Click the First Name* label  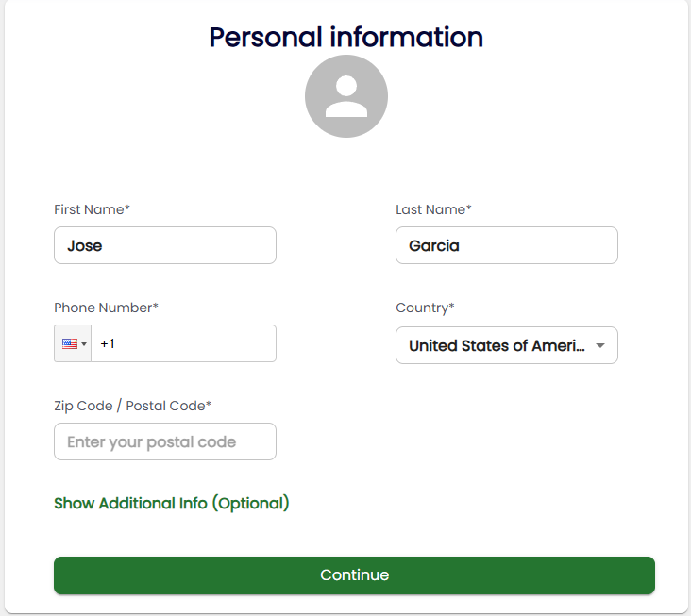pyautogui.click(x=92, y=209)
